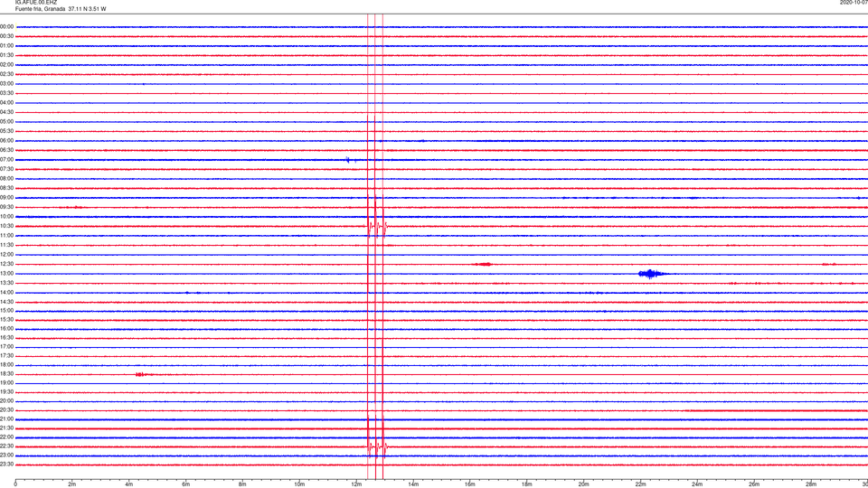Click the red event burst on 18:30 trace
Viewport: 868px width, 488px height.
(x=142, y=374)
